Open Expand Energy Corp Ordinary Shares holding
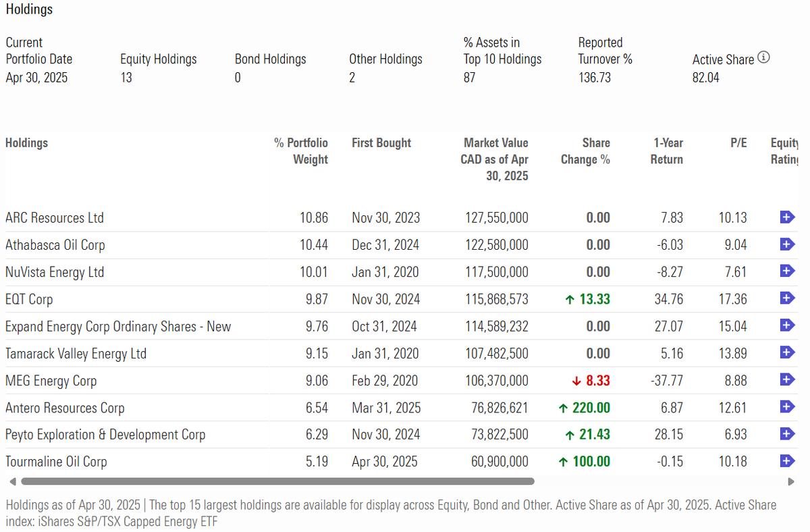 pyautogui.click(x=118, y=327)
